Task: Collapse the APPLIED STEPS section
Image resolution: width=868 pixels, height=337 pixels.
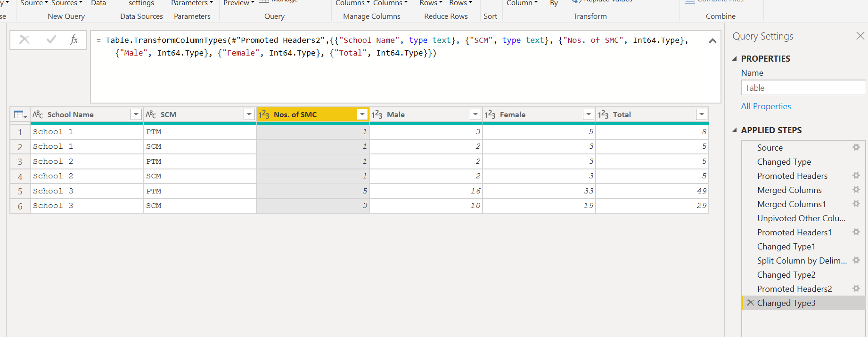Action: tap(734, 130)
